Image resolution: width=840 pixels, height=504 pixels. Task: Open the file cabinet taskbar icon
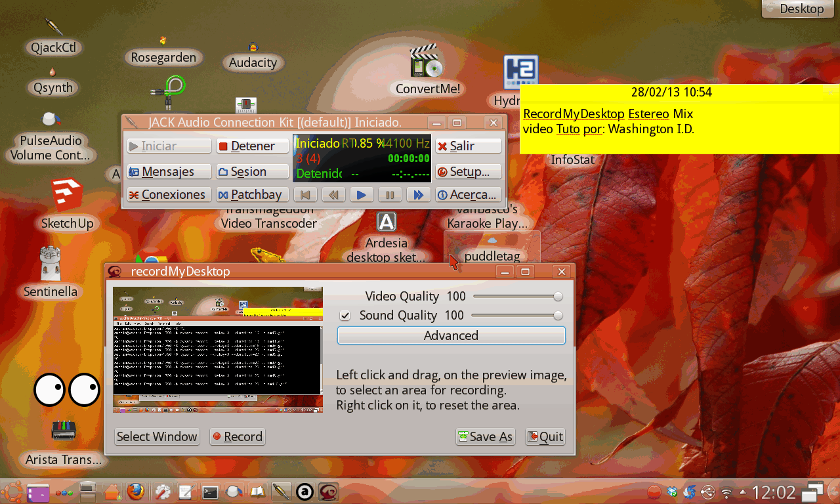(88, 491)
